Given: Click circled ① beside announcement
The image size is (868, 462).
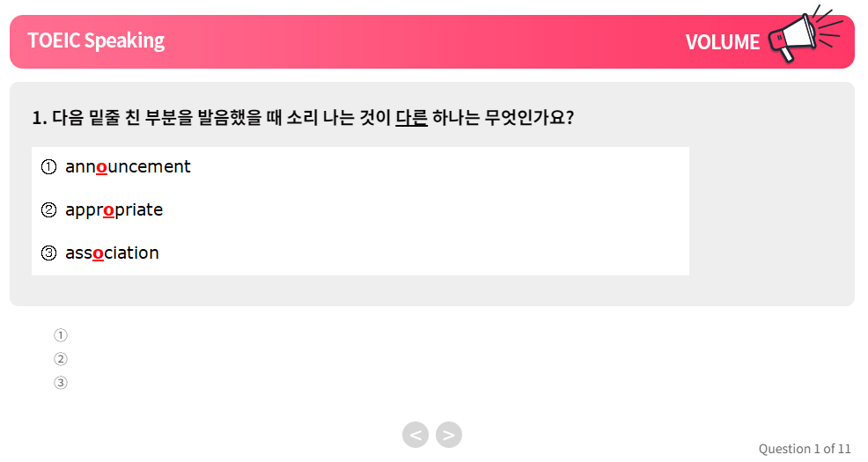Looking at the screenshot, I should point(48,166).
